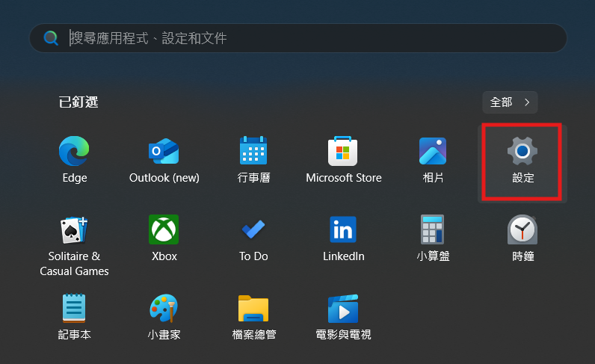Open 檔案總管 file explorer

pyautogui.click(x=253, y=317)
